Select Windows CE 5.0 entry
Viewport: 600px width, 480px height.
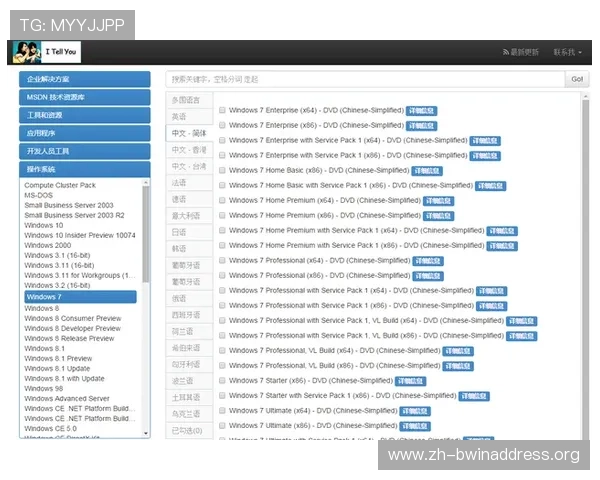(50, 428)
